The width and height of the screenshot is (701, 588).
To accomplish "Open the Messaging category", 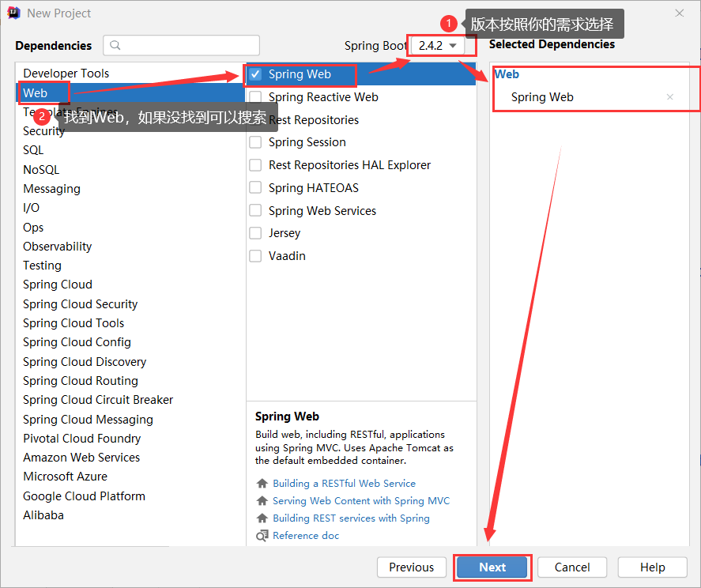I will (52, 189).
